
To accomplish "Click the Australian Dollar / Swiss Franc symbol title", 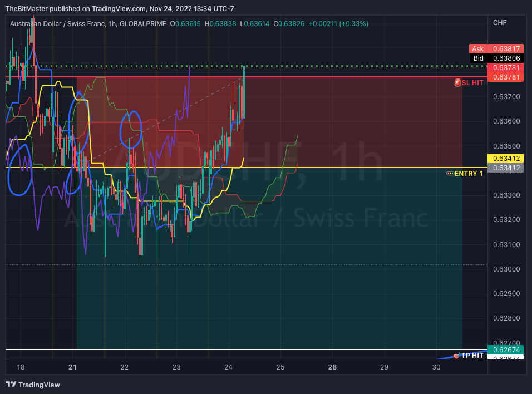I will coord(57,24).
